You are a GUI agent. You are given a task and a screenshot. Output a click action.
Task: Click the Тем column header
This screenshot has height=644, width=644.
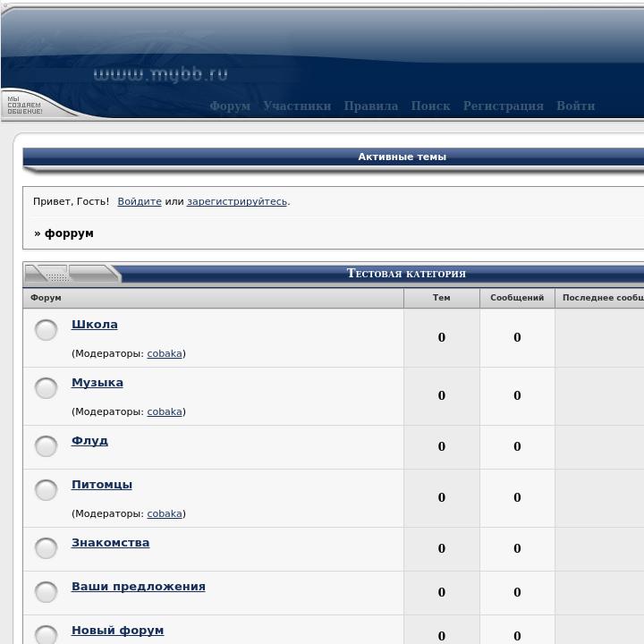[442, 298]
